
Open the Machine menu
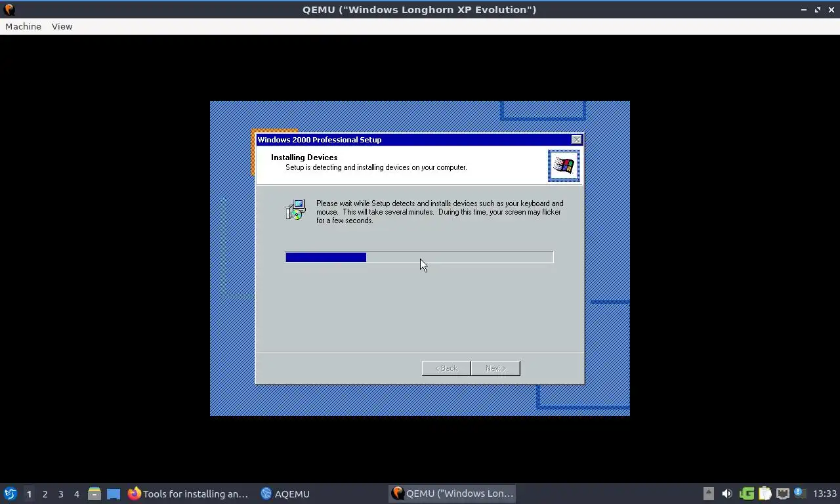coord(23,26)
